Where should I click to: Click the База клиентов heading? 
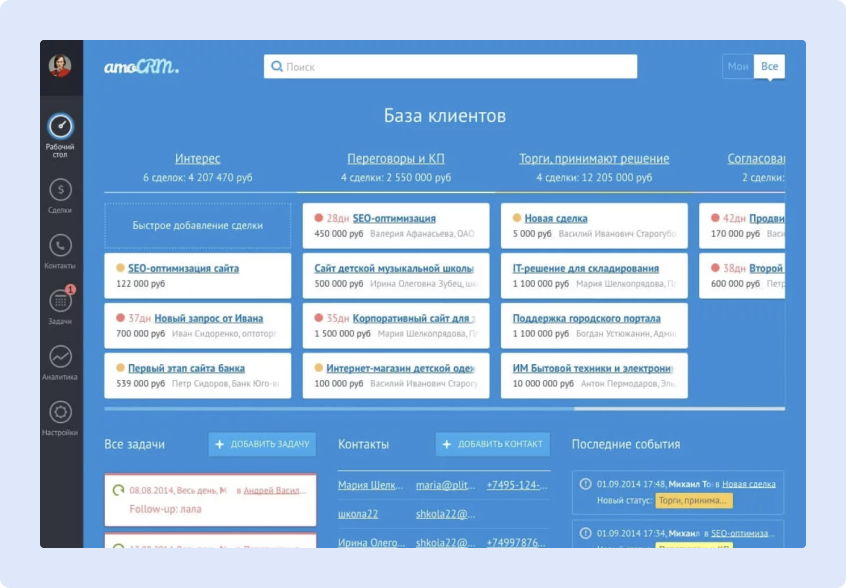click(x=445, y=115)
